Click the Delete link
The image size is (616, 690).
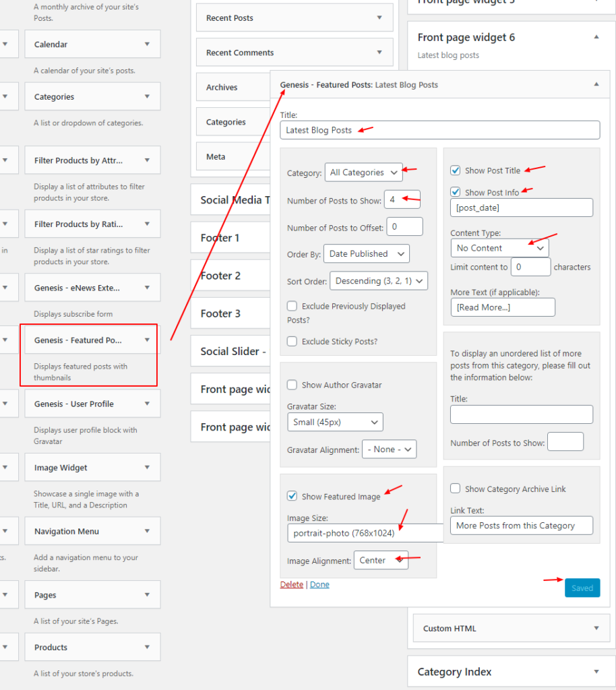(292, 584)
